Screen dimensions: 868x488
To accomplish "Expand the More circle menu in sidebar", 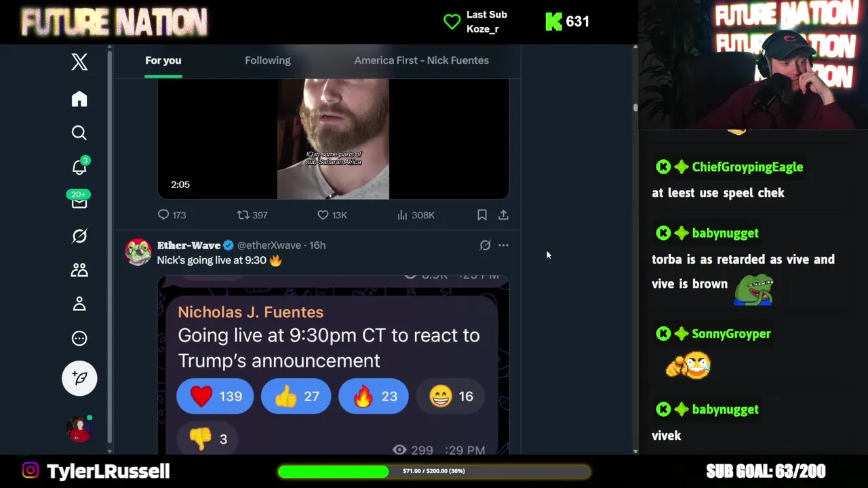I will (x=79, y=338).
